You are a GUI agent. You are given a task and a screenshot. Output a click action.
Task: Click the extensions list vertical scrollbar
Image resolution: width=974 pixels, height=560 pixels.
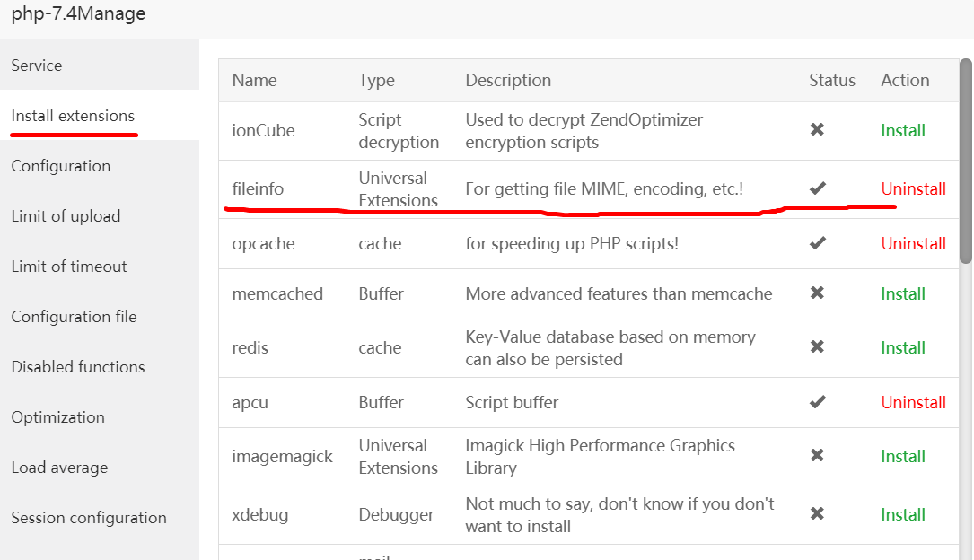(x=966, y=162)
